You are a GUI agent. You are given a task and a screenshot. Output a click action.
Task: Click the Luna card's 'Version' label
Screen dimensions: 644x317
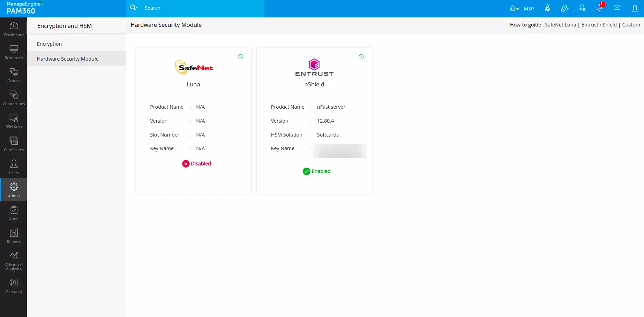(x=159, y=121)
